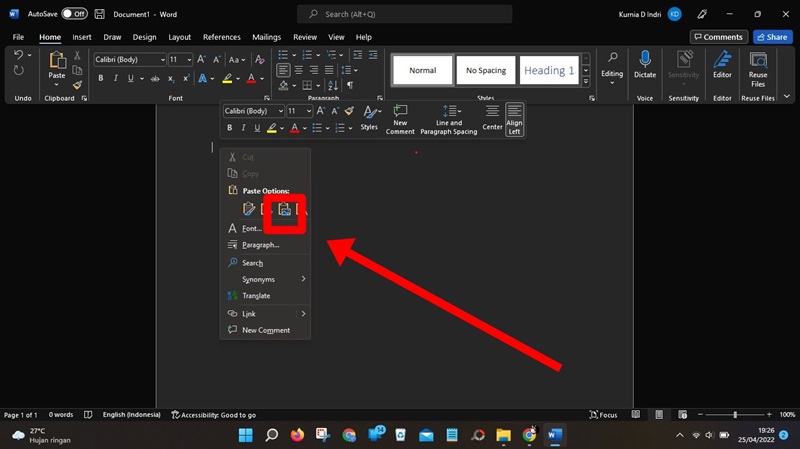Toggle Show/Hide paragraph marks

(350, 85)
